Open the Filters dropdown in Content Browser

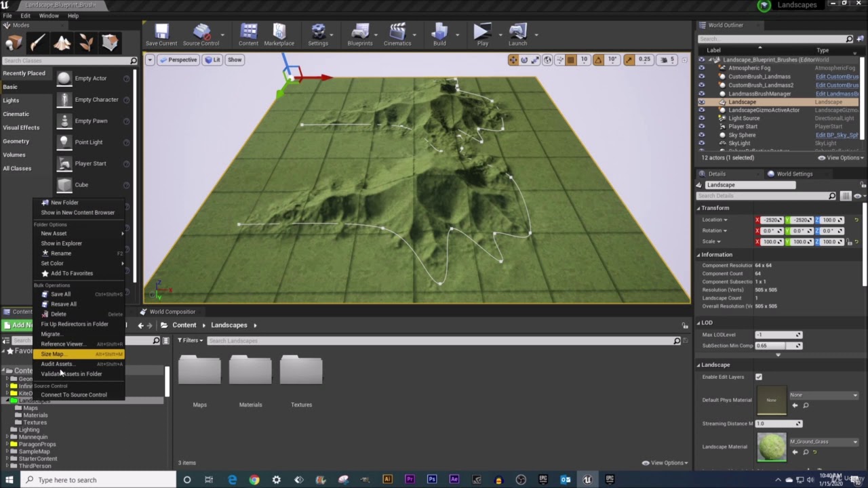(191, 340)
